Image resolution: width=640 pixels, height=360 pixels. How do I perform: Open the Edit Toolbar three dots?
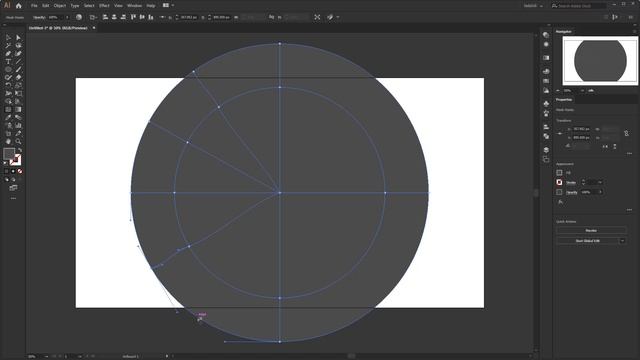point(13,198)
